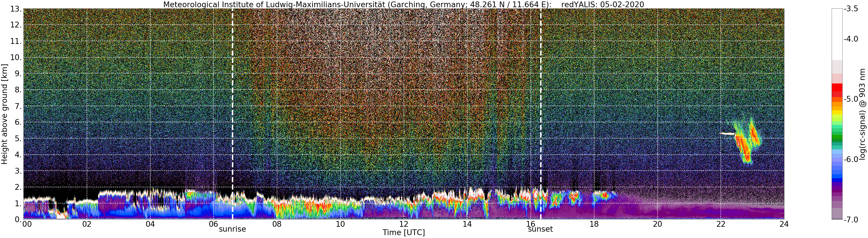This screenshot has height=238, width=868.
Task: Click the '18' tick on the time axis
Action: [x=594, y=224]
